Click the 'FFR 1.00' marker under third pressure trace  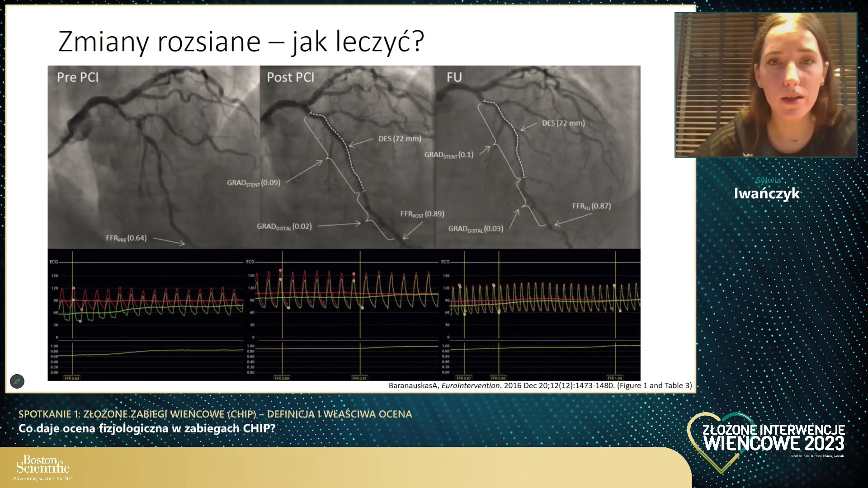click(615, 378)
